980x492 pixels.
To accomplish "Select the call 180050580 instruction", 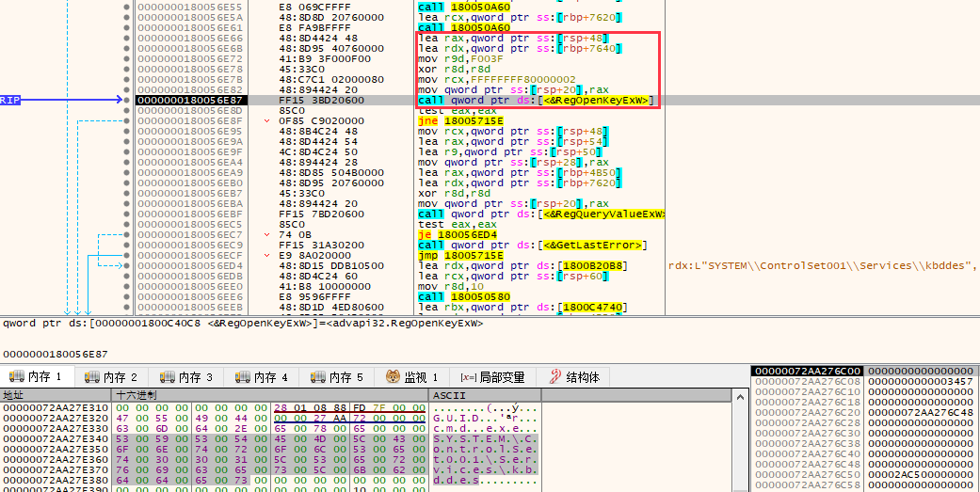I will pyautogui.click(x=464, y=296).
